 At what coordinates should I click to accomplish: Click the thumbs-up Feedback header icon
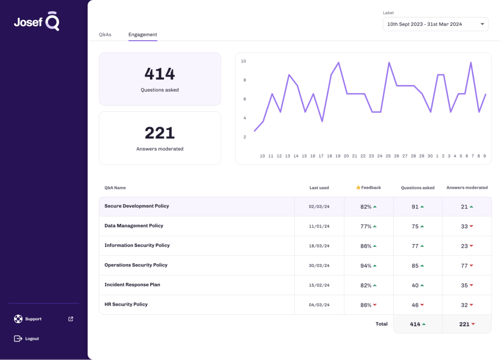click(x=358, y=188)
